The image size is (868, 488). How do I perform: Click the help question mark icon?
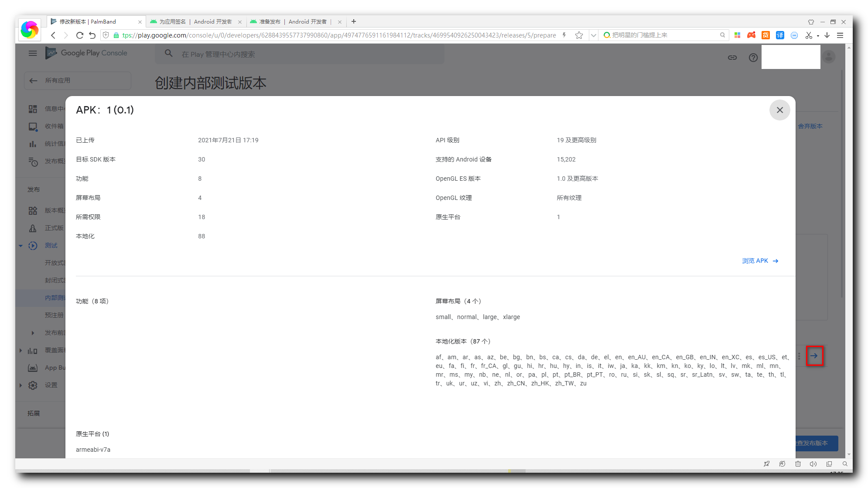pyautogui.click(x=753, y=58)
